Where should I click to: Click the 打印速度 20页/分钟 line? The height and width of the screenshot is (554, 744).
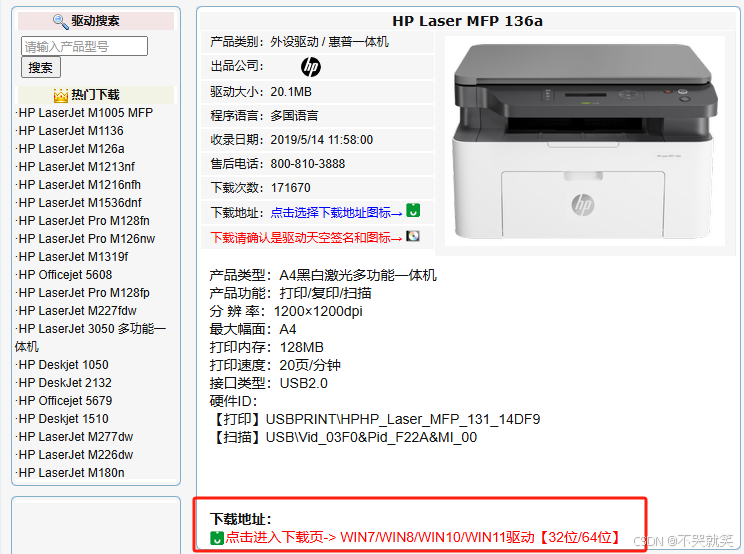275,366
